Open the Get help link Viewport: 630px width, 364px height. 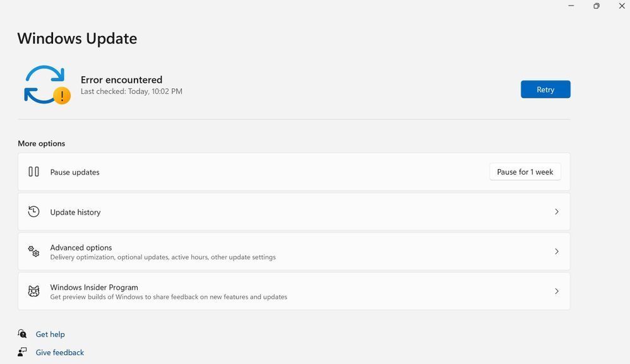(50, 334)
